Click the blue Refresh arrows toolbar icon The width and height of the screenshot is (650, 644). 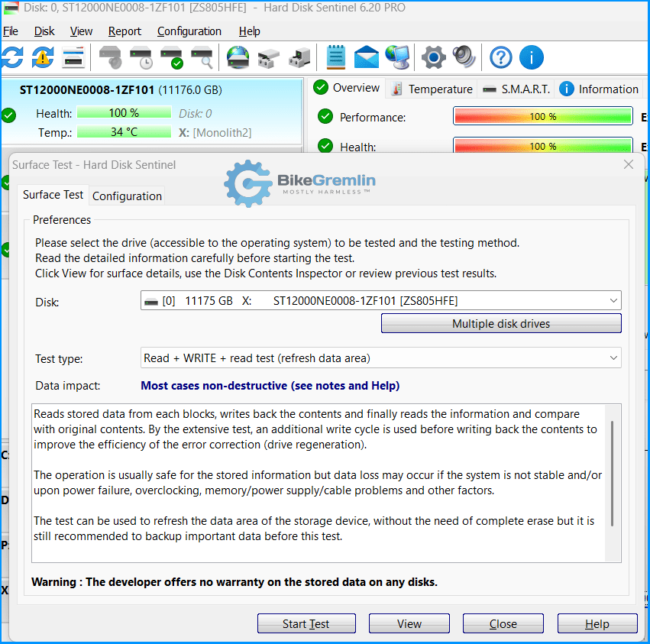pyautogui.click(x=12, y=57)
